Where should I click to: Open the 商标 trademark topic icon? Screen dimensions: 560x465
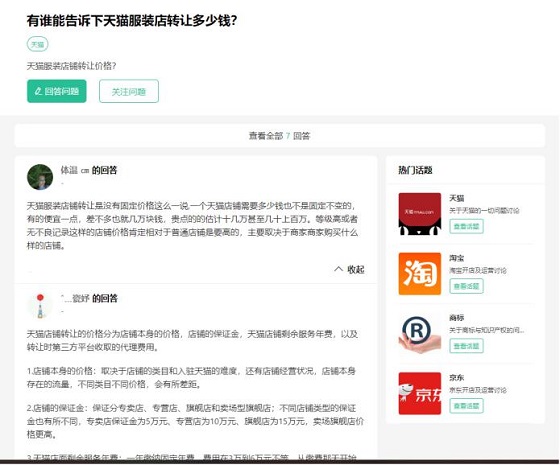[420, 334]
